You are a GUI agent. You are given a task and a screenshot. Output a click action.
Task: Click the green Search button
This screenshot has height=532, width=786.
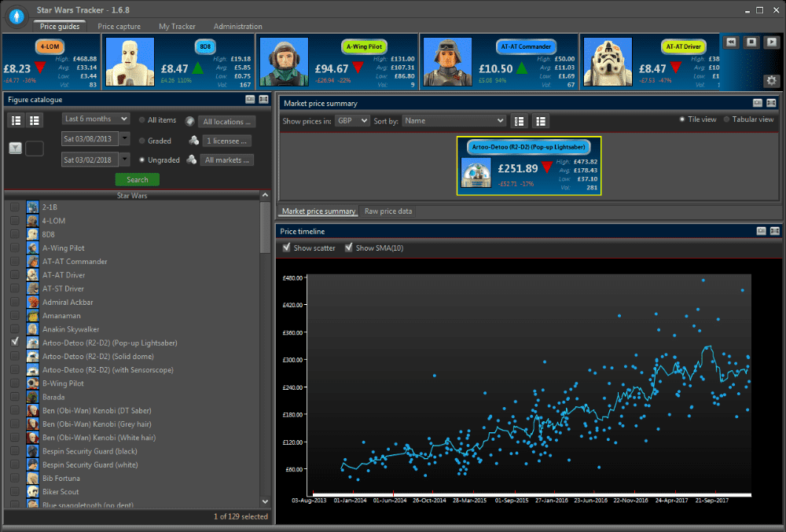coord(138,179)
